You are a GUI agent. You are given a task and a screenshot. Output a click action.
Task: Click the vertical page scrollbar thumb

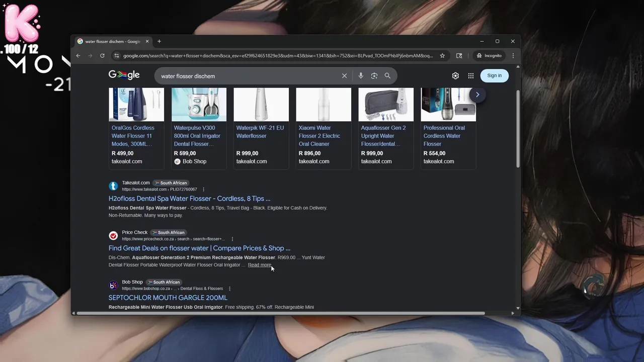518,129
